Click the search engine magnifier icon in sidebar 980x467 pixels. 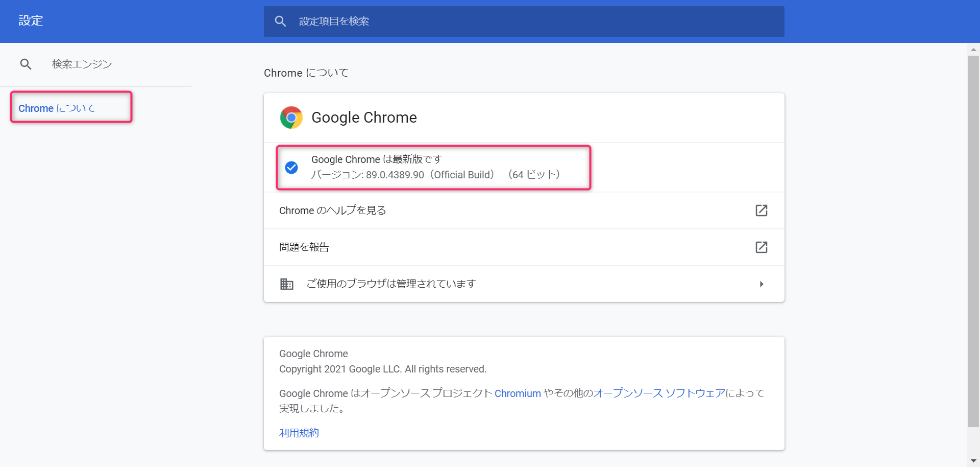tap(26, 64)
